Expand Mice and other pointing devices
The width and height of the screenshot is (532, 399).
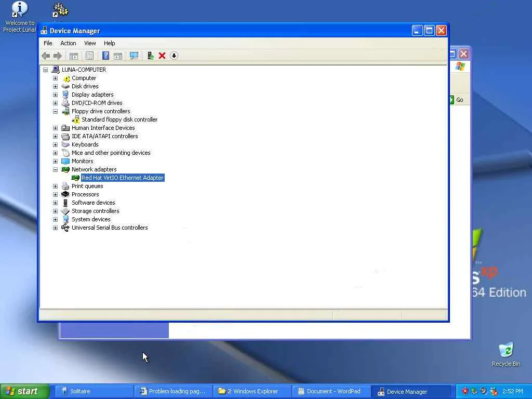point(55,153)
